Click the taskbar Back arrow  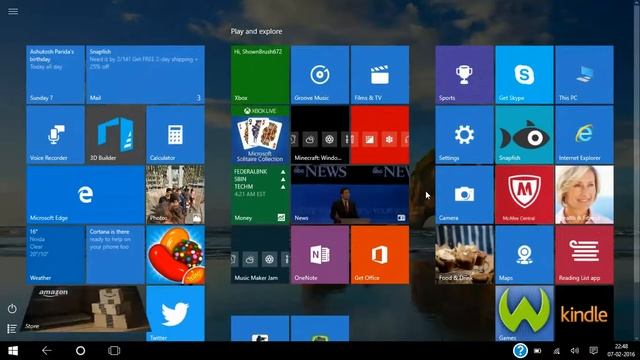[x=47, y=351]
